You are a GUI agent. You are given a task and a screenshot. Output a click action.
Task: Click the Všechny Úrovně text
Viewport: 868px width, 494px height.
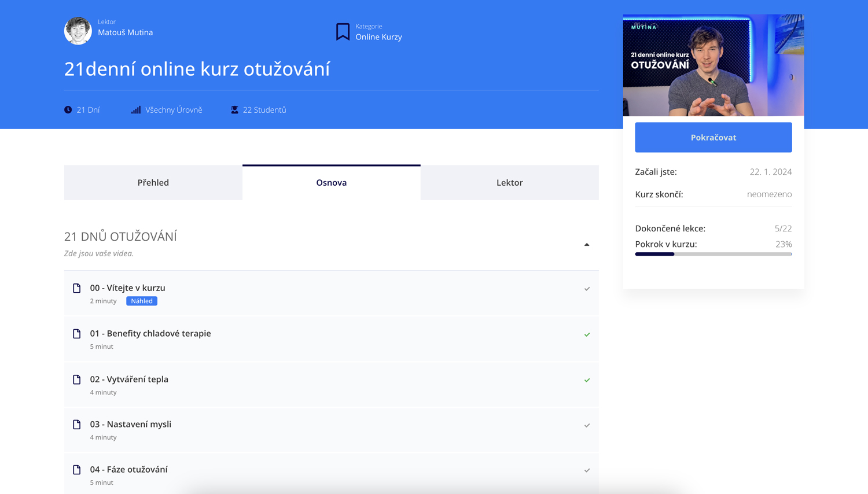[x=174, y=110]
